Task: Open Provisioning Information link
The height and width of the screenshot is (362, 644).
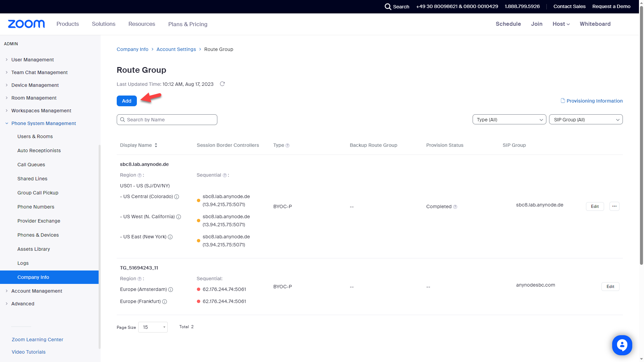Action: pyautogui.click(x=594, y=101)
